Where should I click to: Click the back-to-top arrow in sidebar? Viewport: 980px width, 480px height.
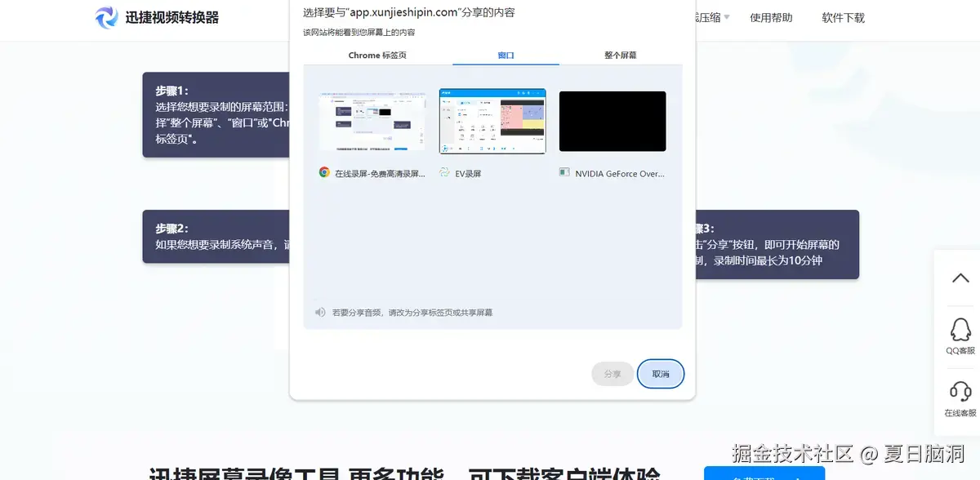960,278
